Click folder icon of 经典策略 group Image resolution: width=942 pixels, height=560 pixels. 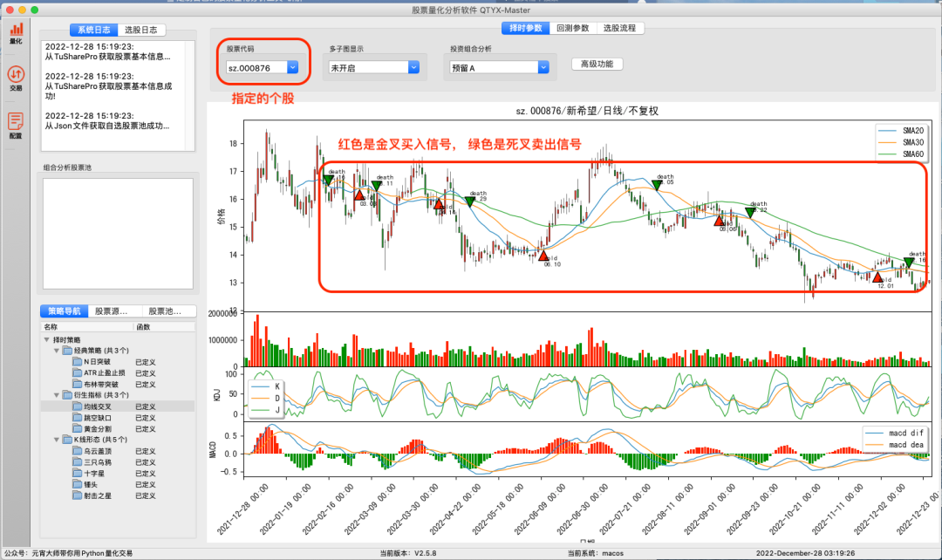click(67, 351)
